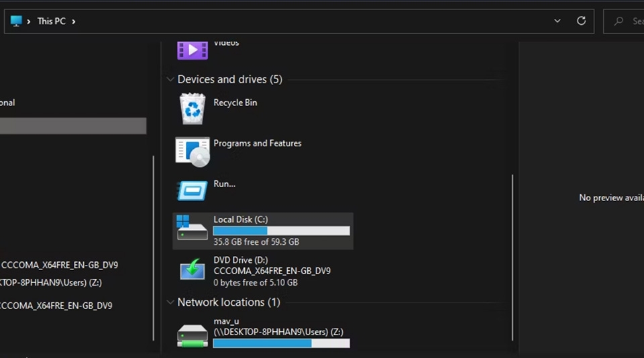This screenshot has width=644, height=358.
Task: Click the Devices and drives (5) header
Action: tap(229, 79)
